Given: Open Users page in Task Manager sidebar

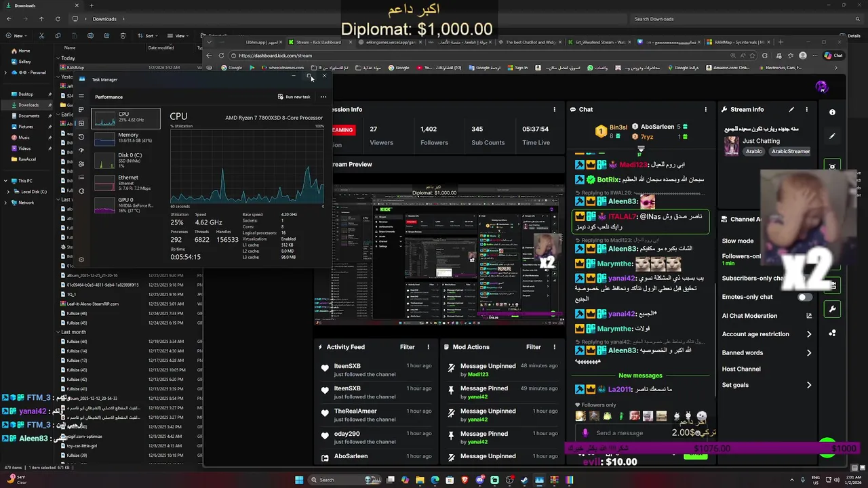Looking at the screenshot, I should (81, 164).
